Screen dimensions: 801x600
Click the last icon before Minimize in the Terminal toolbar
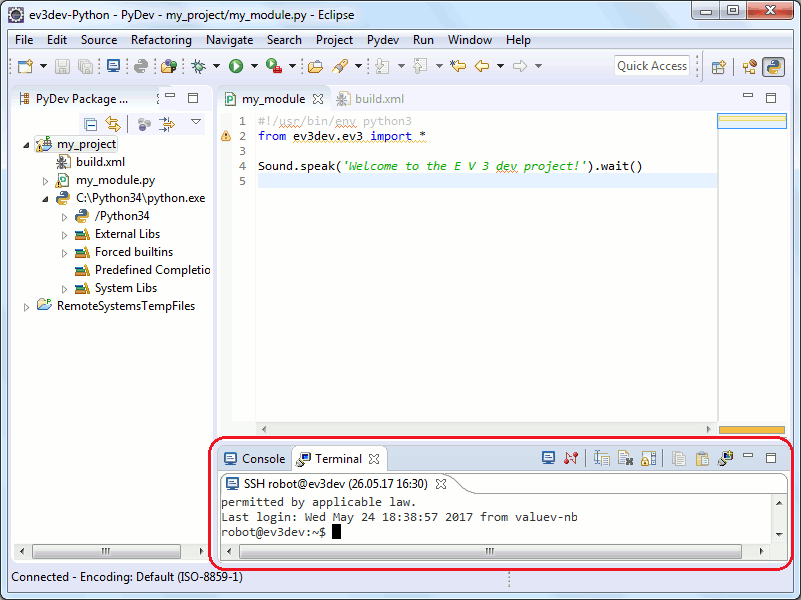(725, 458)
